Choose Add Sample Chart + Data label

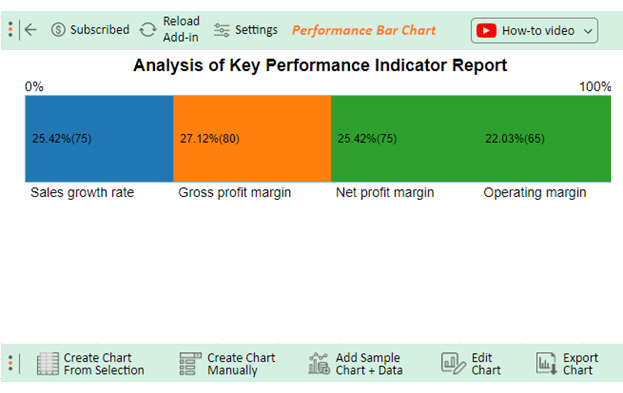[369, 364]
